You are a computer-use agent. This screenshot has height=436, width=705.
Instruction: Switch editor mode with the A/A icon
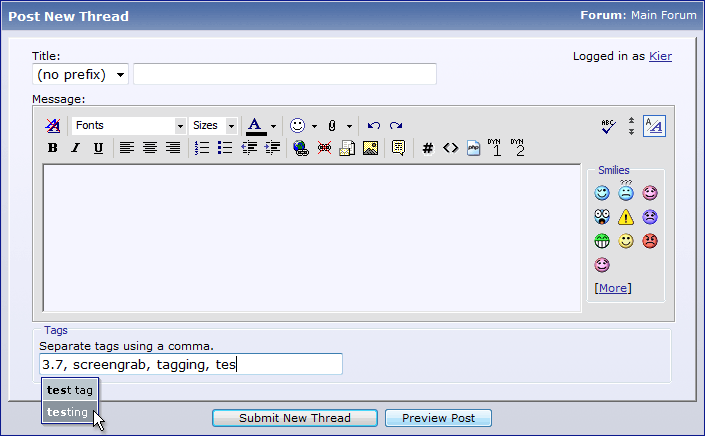[654, 126]
